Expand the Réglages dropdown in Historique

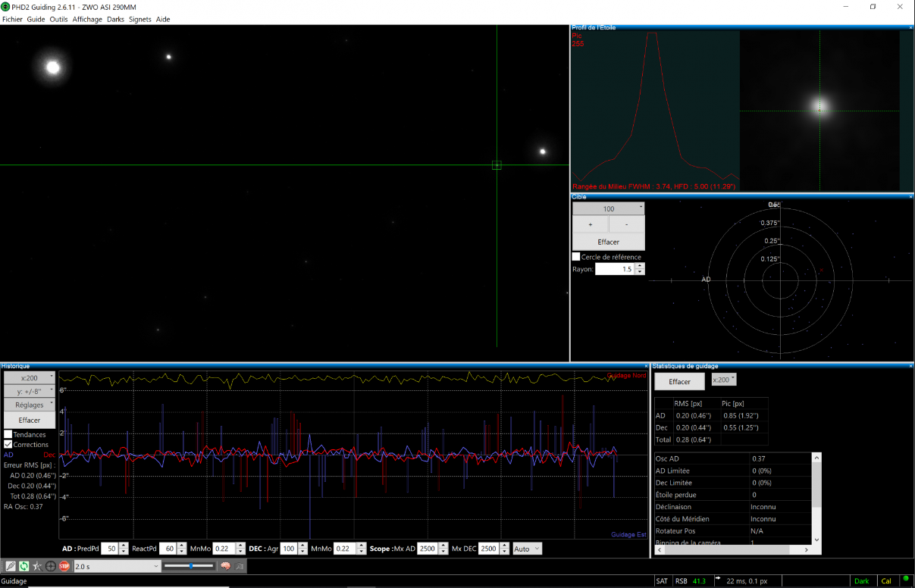pyautogui.click(x=30, y=405)
